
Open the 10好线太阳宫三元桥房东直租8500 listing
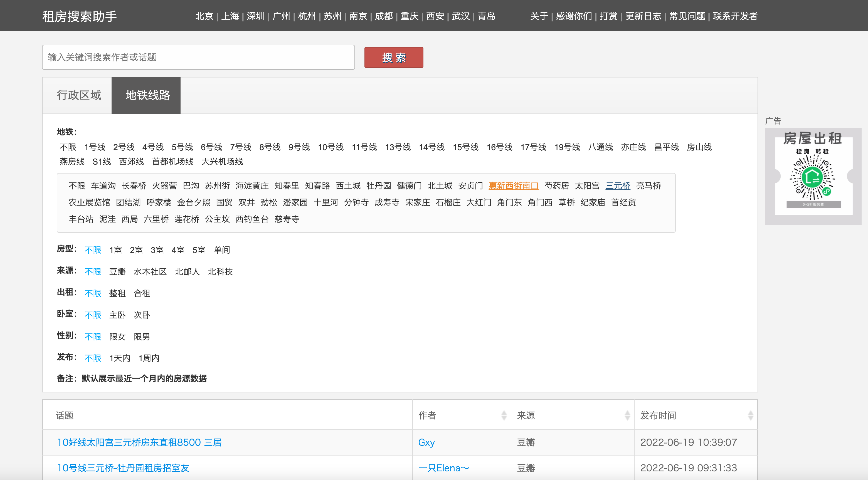[139, 442]
